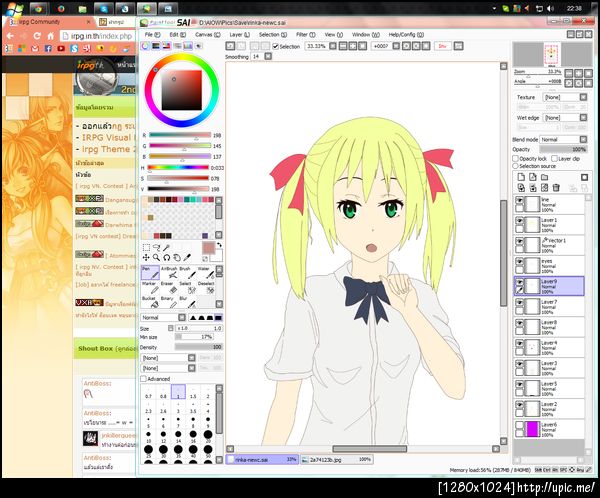The height and width of the screenshot is (498, 600).
Task: Select the Eraser tool
Action: [169, 287]
